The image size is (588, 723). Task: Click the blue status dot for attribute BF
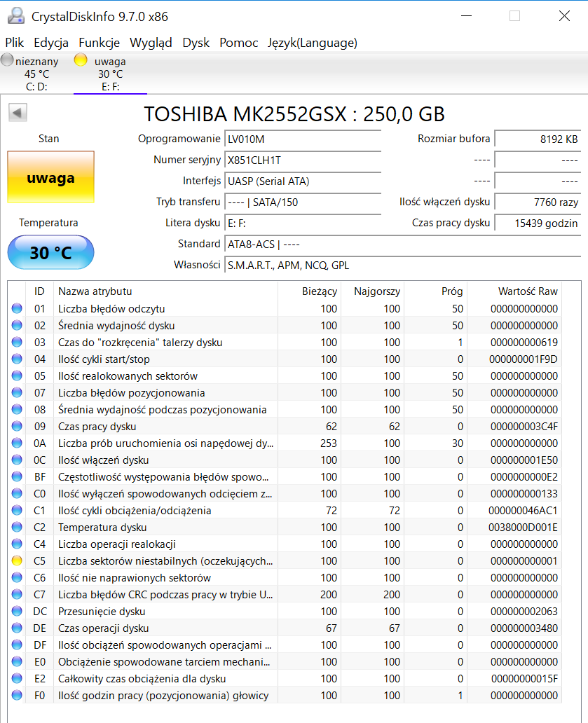click(17, 476)
